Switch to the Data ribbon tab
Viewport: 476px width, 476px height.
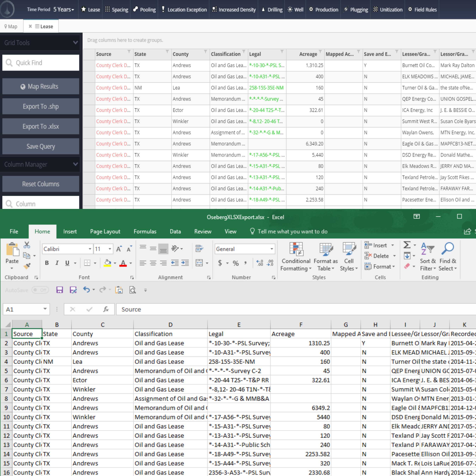(175, 231)
